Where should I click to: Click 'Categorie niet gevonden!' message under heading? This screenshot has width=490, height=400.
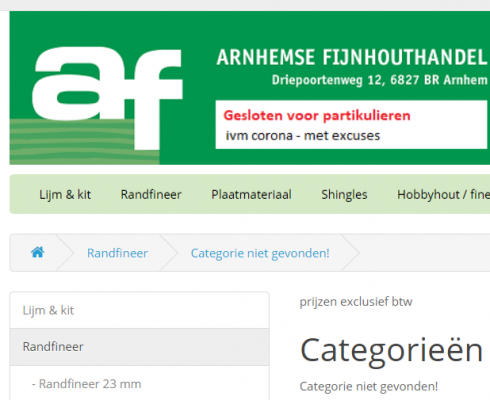pos(368,387)
